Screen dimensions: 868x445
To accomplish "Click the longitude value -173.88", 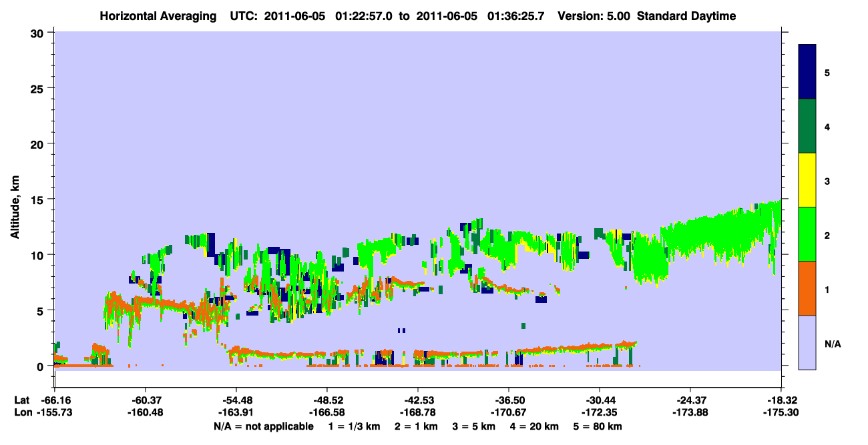I will [690, 413].
